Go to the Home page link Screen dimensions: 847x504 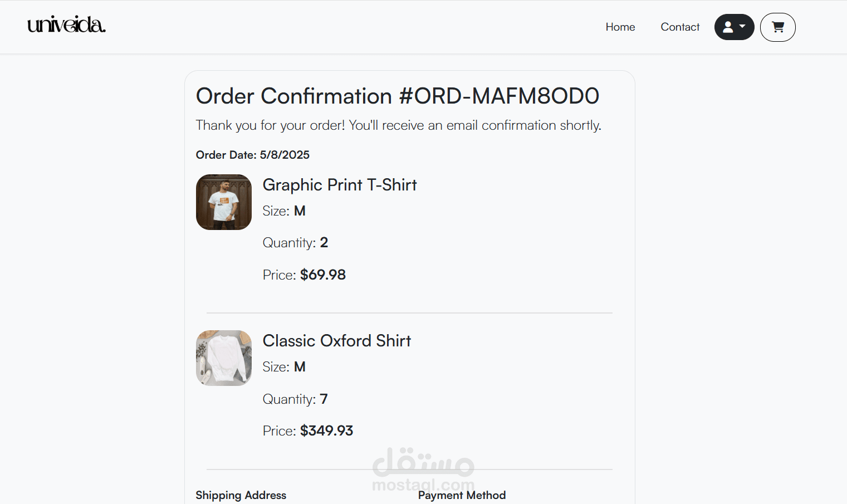pyautogui.click(x=620, y=27)
